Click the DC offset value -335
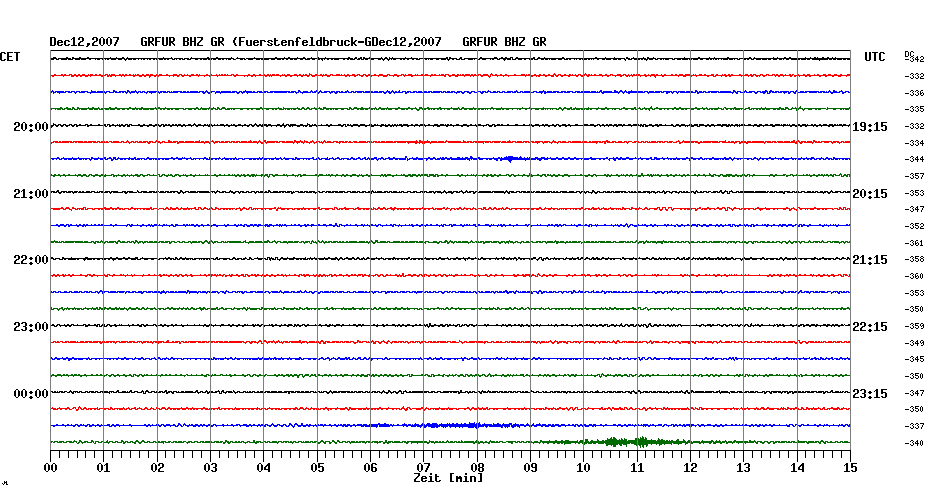 pyautogui.click(x=915, y=110)
